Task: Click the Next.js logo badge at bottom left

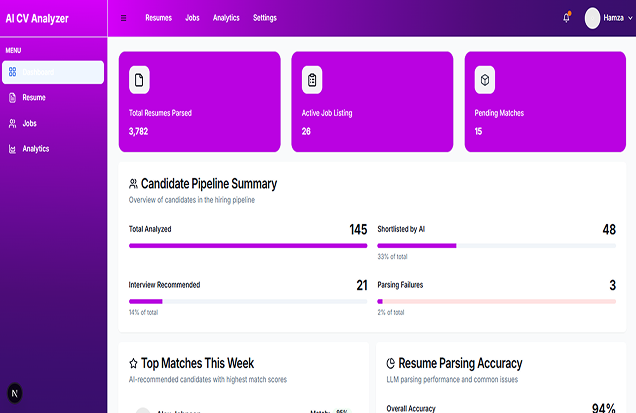Action: pyautogui.click(x=15, y=393)
